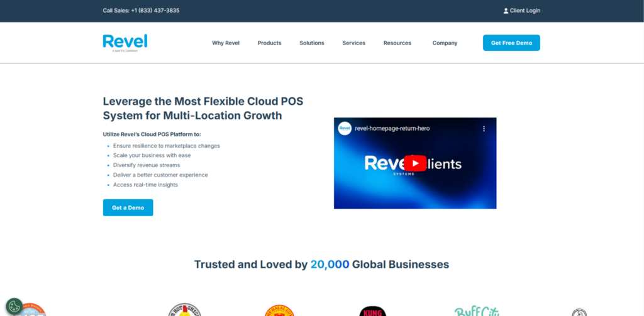Click the Revel channel avatar in video
The image size is (644, 316).
(x=345, y=129)
